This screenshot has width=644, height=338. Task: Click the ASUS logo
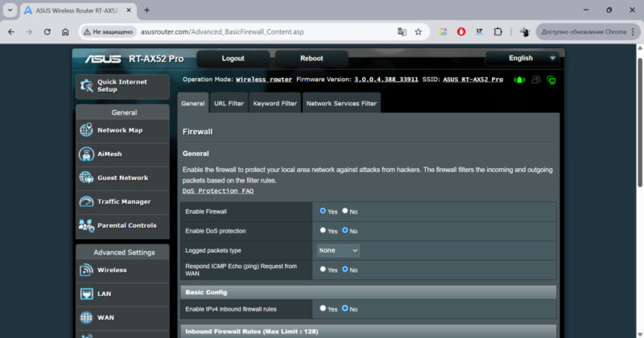(103, 59)
